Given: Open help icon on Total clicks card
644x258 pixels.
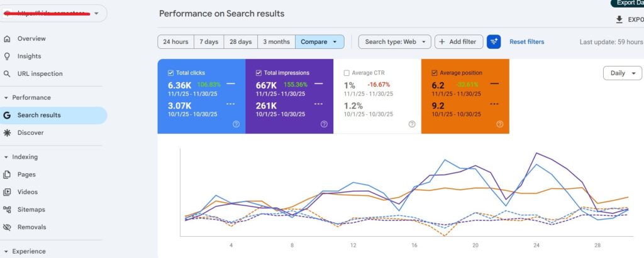Looking at the screenshot, I should pos(236,124).
